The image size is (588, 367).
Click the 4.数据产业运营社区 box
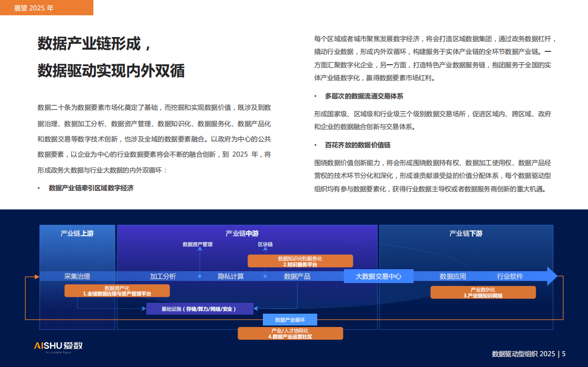[x=291, y=333]
